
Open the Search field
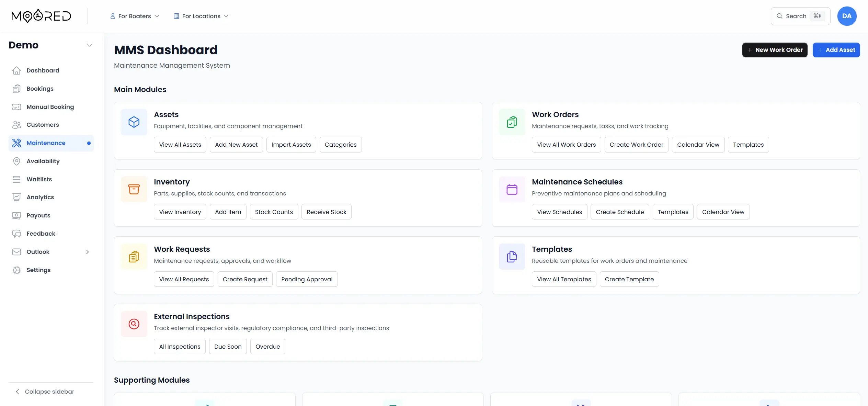[x=800, y=16]
